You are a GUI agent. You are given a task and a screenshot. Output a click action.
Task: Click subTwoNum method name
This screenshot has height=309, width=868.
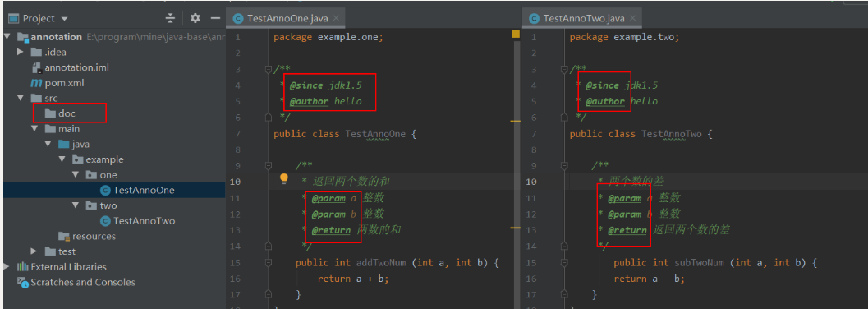699,262
